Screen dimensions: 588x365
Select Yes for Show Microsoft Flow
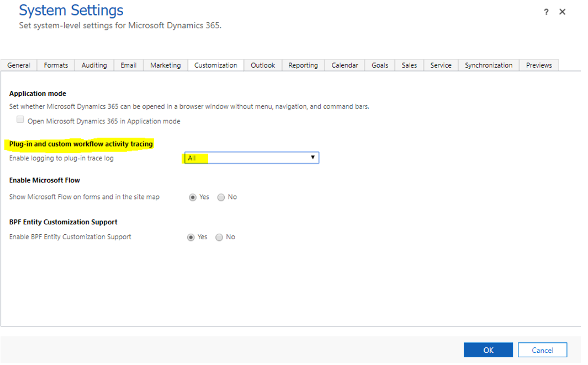point(192,197)
